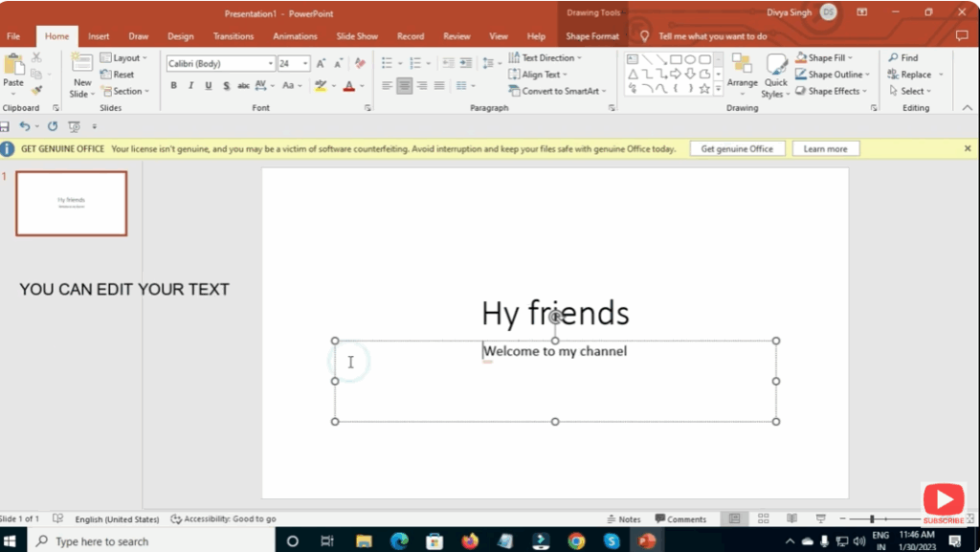Expand the Shape Outline dropdown
This screenshot has height=552, width=980.
(x=867, y=74)
